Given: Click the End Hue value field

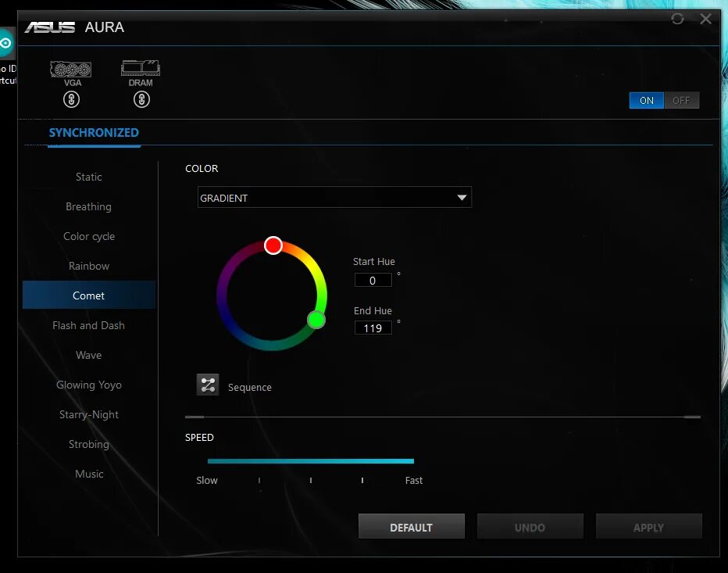Looking at the screenshot, I should click(x=373, y=328).
